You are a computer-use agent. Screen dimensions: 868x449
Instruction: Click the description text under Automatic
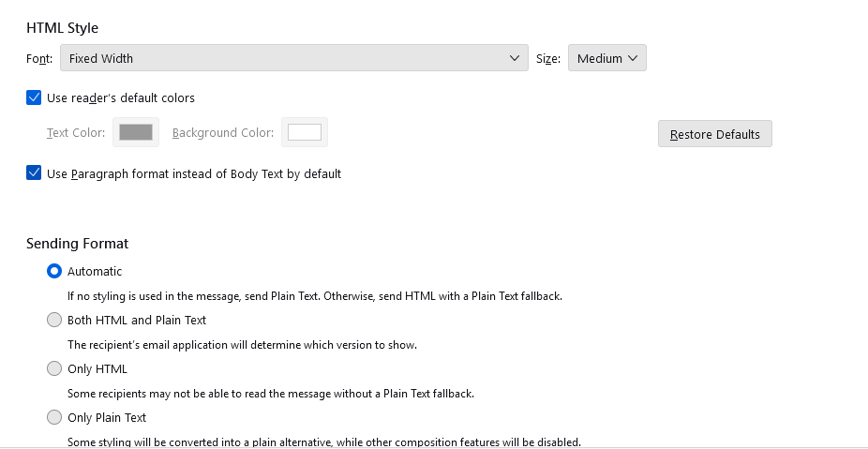coord(315,296)
